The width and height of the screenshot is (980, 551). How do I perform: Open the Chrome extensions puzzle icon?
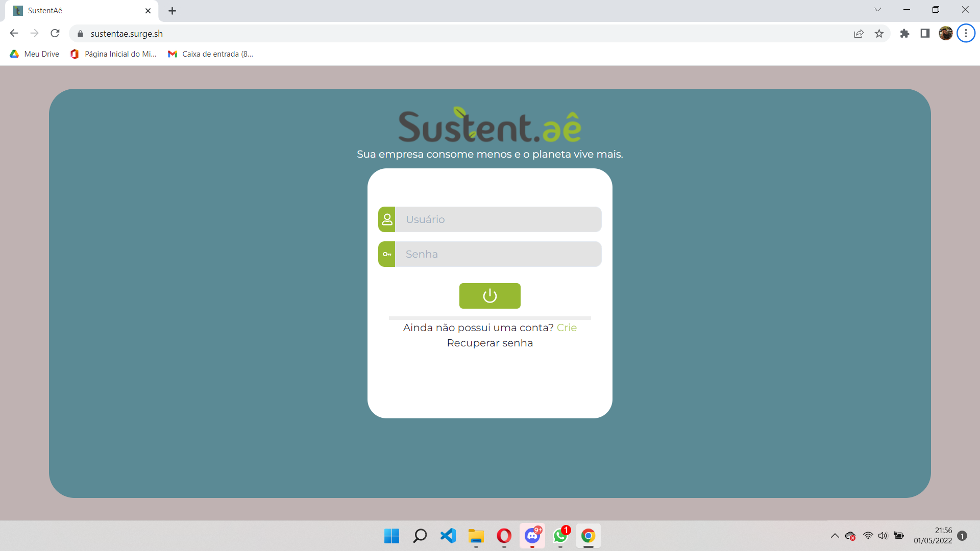pos(904,34)
